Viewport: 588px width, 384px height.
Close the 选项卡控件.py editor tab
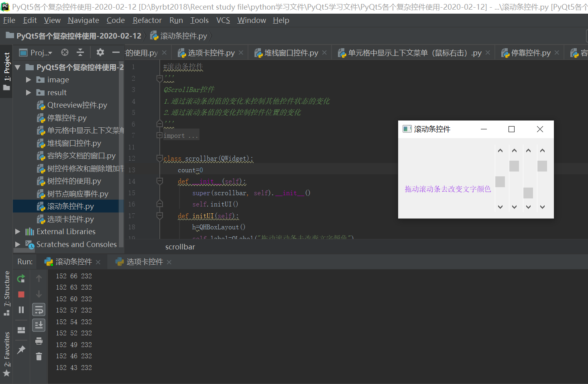[241, 53]
